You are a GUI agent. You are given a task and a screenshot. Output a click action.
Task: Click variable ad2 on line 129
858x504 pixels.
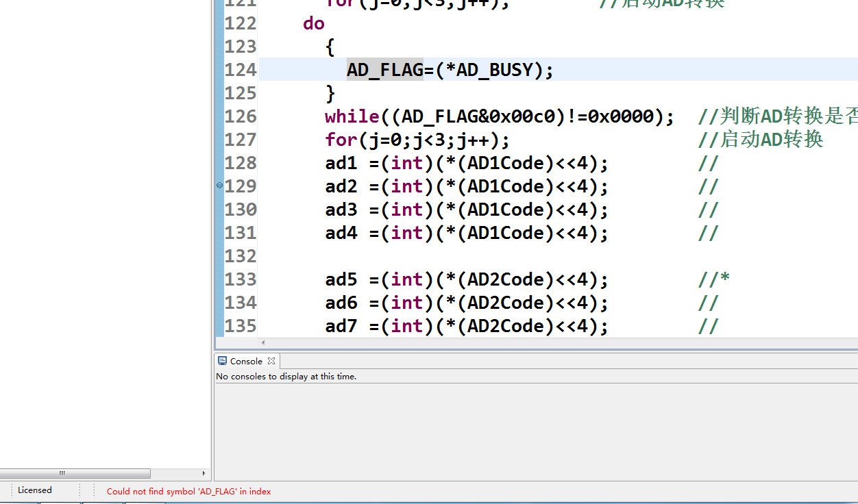(341, 186)
